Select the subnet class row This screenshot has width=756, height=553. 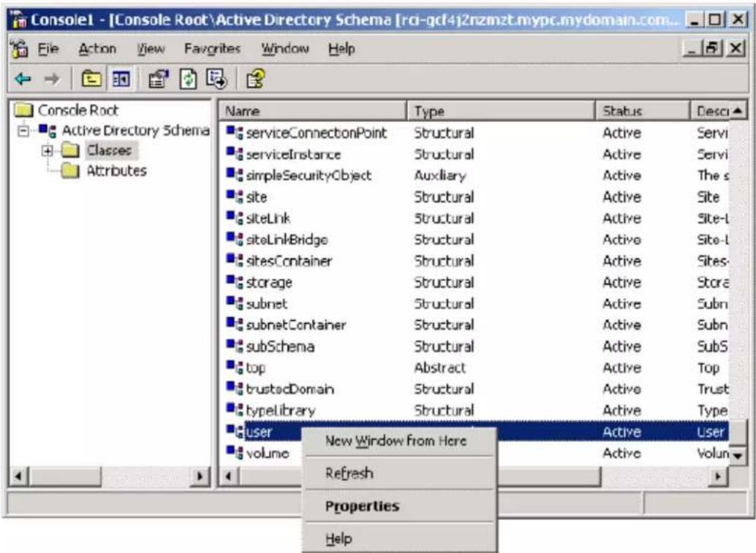point(474,303)
